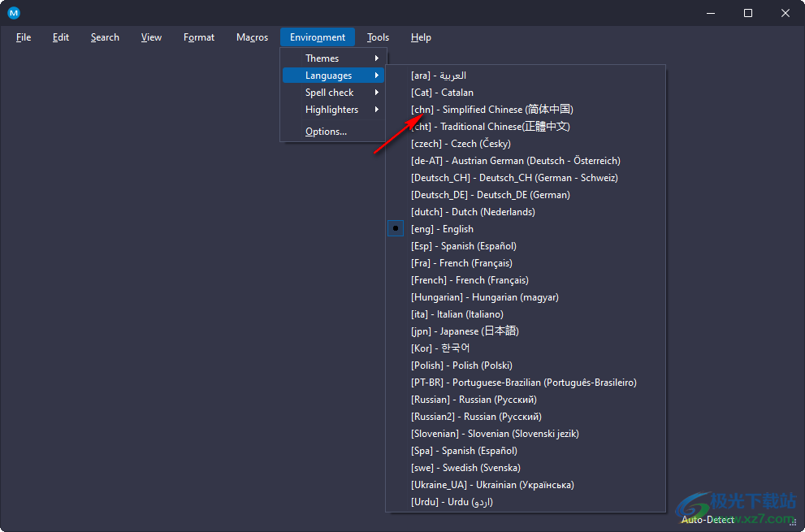Screen dimensions: 805x532
Task: Switch to [swe] - Swedish (Svenska)
Action: [x=526, y=468]
